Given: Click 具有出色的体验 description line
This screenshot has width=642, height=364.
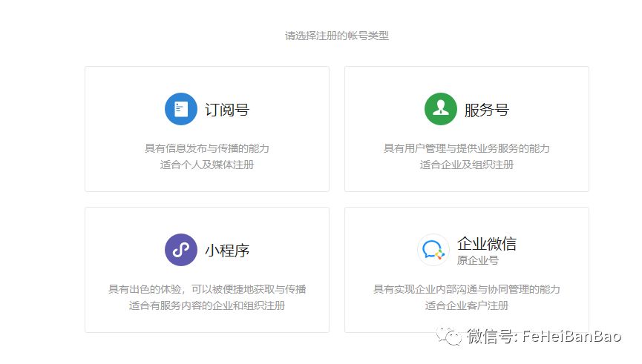Looking at the screenshot, I should click(x=207, y=289).
